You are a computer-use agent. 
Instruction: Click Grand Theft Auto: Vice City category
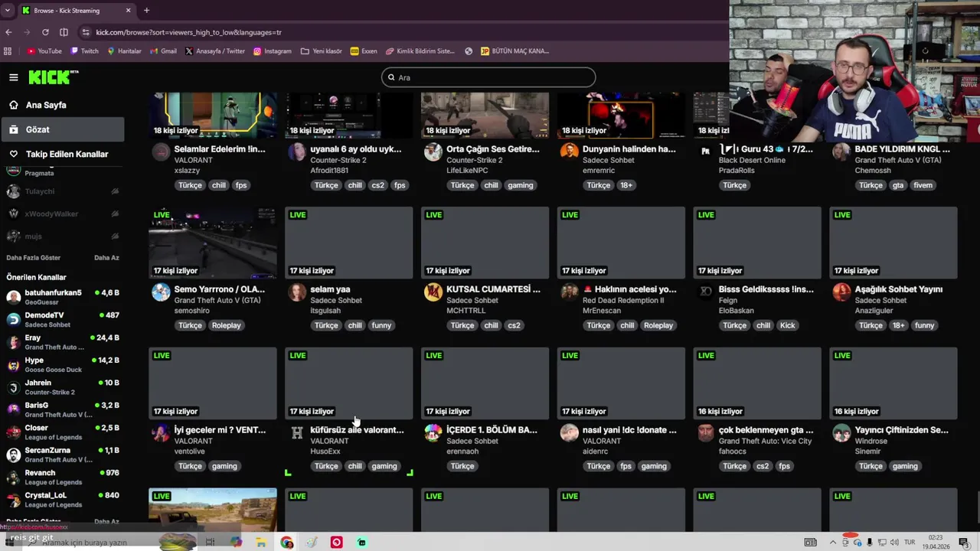click(x=765, y=441)
